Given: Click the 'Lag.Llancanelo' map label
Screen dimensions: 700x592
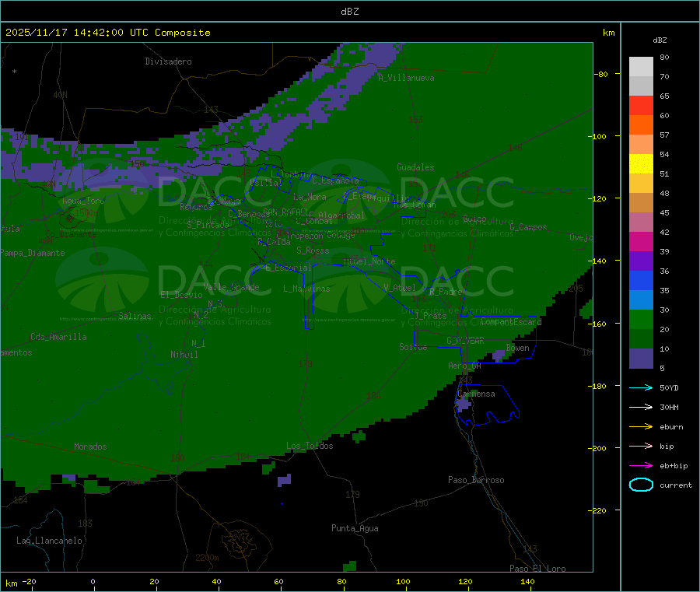Looking at the screenshot, I should [50, 541].
